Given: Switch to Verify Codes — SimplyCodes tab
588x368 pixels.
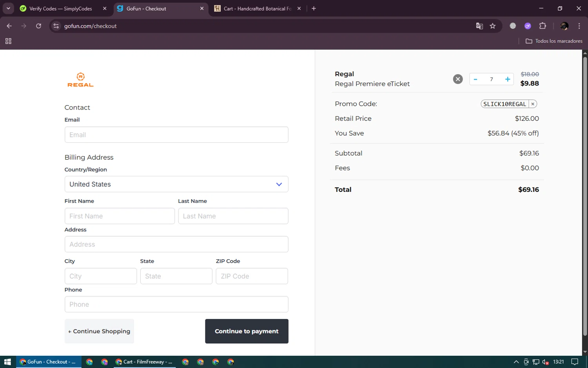Looking at the screenshot, I should coord(61,9).
